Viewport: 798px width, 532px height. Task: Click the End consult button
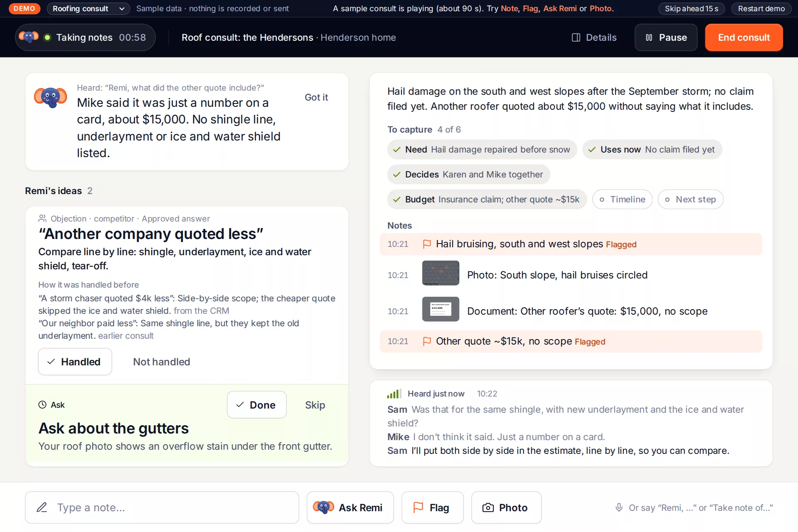coord(744,37)
